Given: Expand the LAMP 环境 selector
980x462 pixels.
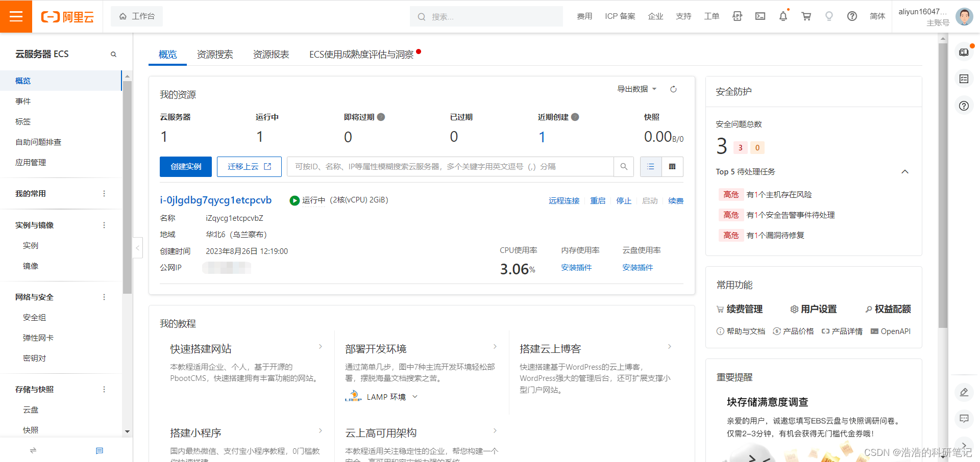Looking at the screenshot, I should pyautogui.click(x=414, y=396).
